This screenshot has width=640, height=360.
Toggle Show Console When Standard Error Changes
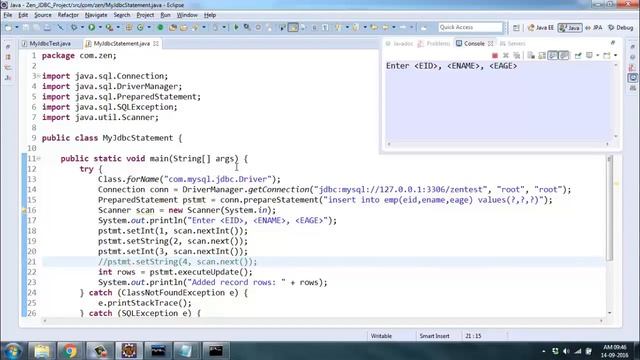(x=564, y=56)
